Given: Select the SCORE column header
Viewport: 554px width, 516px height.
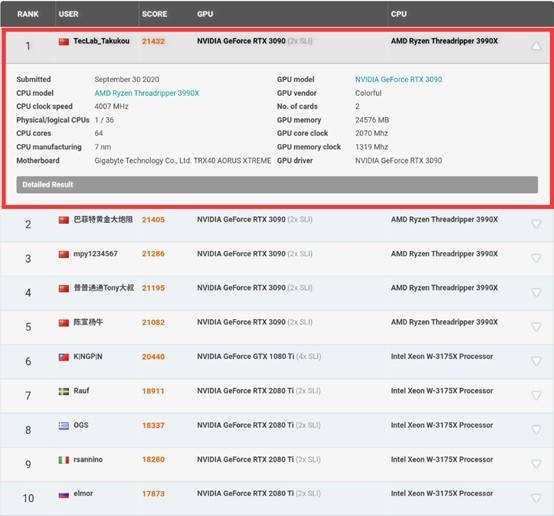Looking at the screenshot, I should pos(154,14).
